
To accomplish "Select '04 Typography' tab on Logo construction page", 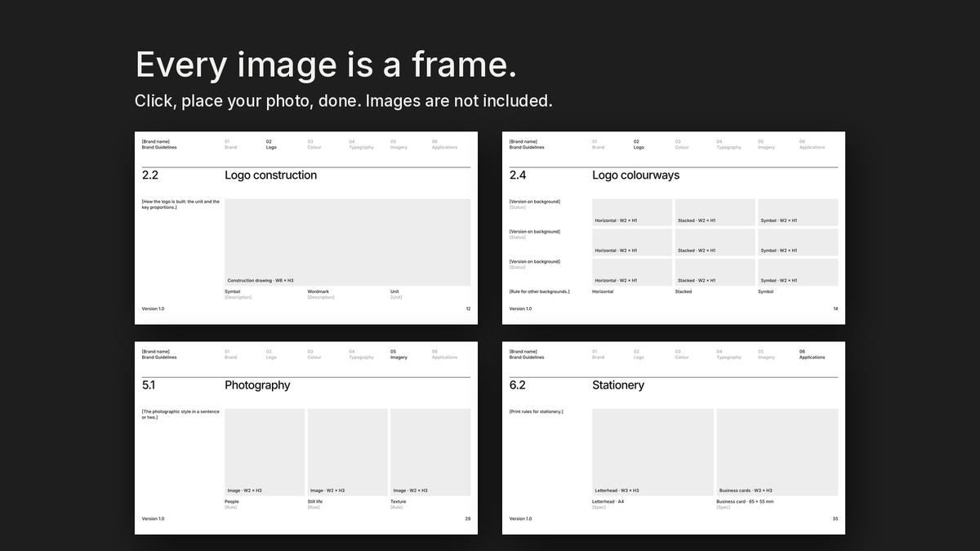I will [x=361, y=144].
